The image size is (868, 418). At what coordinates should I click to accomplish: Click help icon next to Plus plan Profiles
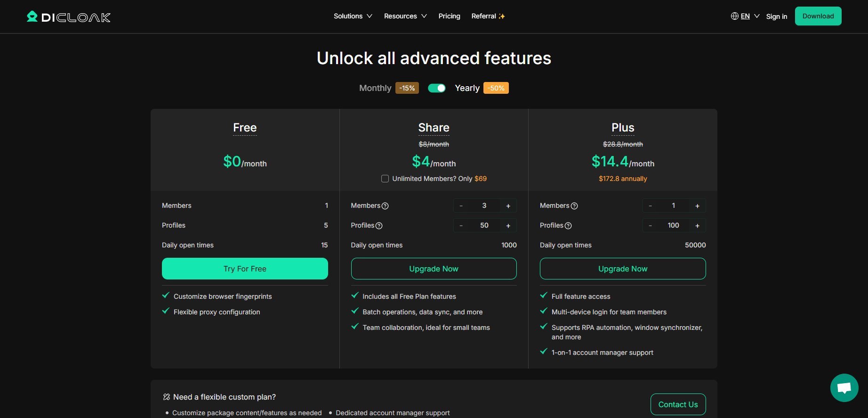[x=568, y=226]
